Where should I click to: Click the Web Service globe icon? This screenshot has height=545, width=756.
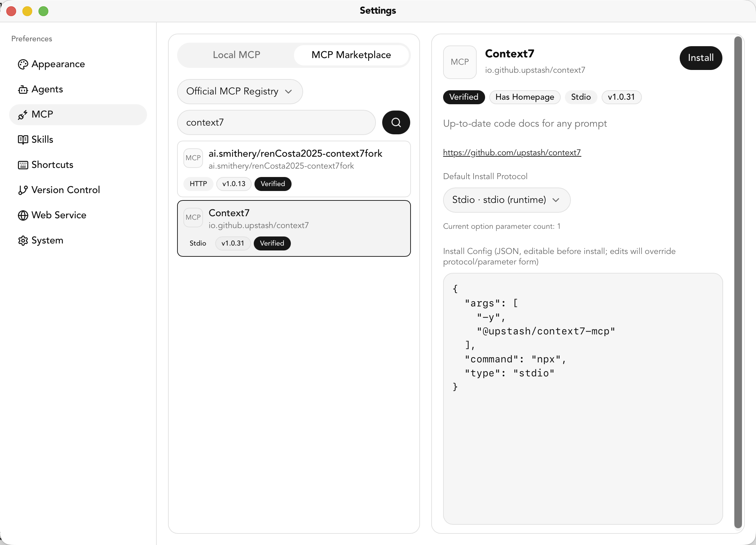(x=23, y=215)
